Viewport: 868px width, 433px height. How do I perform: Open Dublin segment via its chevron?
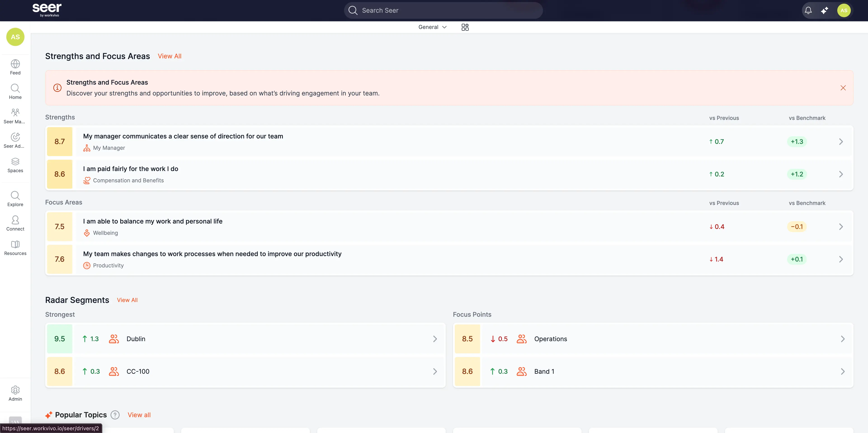[x=435, y=339]
